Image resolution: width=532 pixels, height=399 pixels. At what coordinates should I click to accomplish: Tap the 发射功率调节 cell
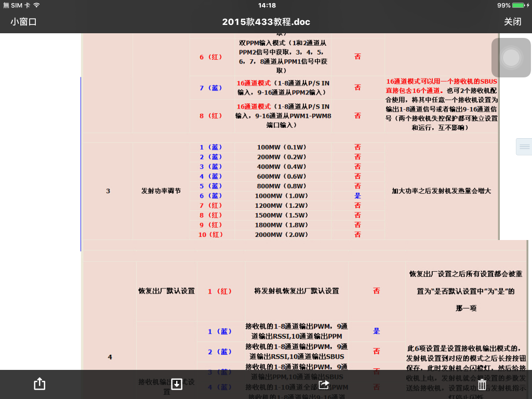(x=161, y=191)
